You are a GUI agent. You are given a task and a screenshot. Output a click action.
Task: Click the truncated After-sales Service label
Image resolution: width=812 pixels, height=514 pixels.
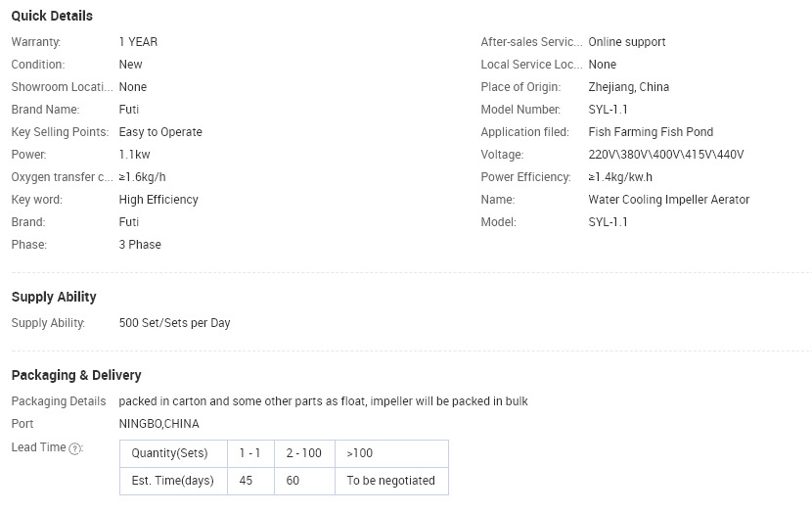531,42
